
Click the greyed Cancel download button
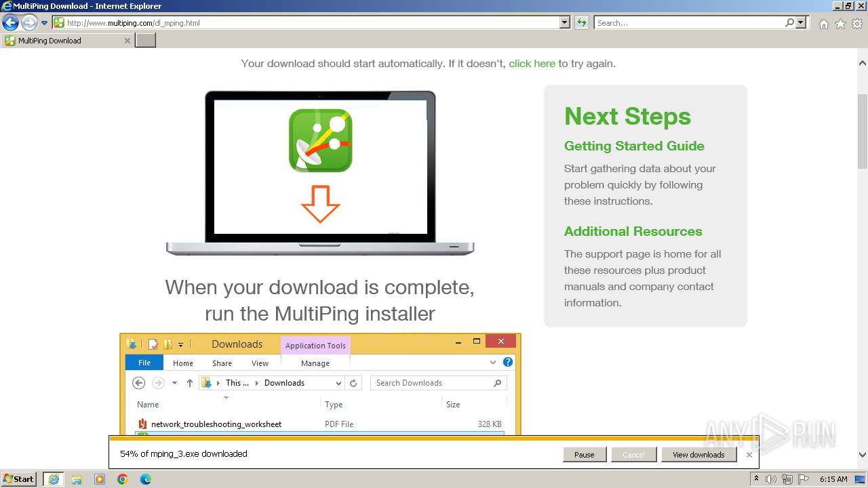633,455
